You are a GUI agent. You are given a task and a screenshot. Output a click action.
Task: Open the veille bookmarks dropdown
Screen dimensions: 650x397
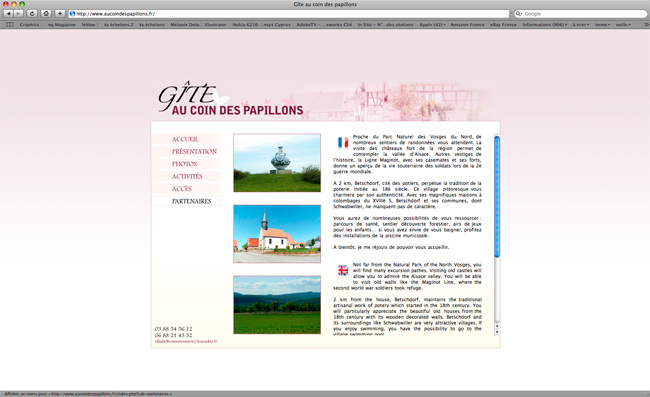click(x=623, y=25)
